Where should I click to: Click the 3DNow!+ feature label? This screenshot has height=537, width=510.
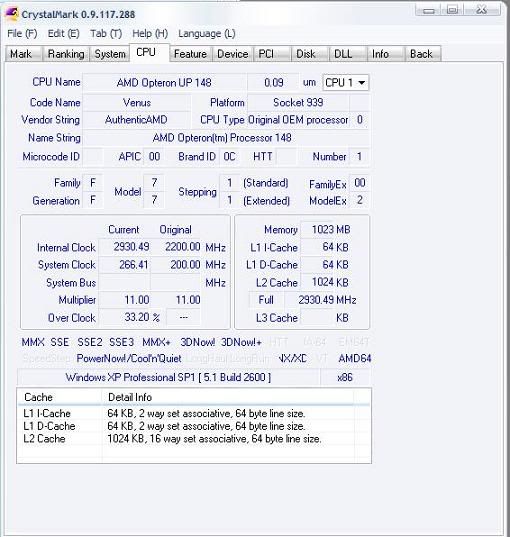pyautogui.click(x=241, y=342)
